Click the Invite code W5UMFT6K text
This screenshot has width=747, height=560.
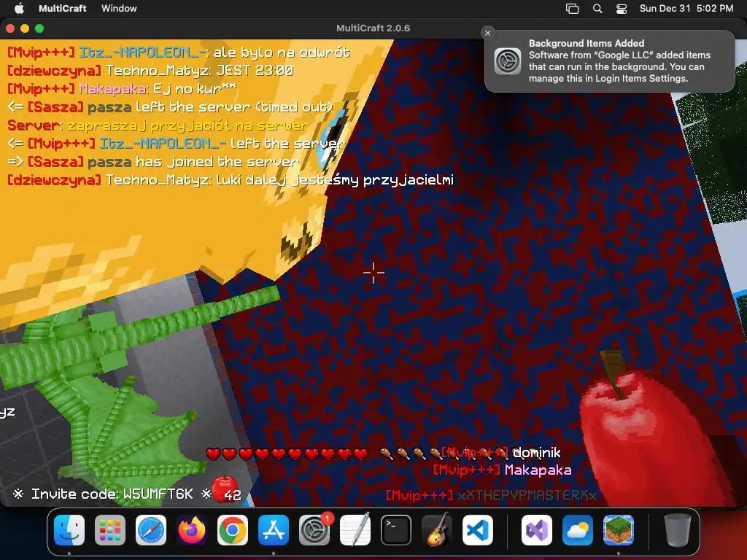(112, 494)
